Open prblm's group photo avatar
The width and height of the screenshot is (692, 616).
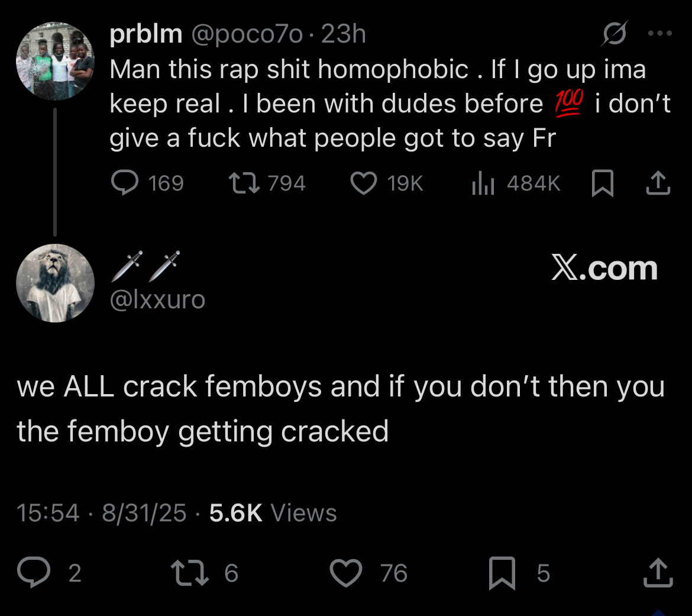55,61
